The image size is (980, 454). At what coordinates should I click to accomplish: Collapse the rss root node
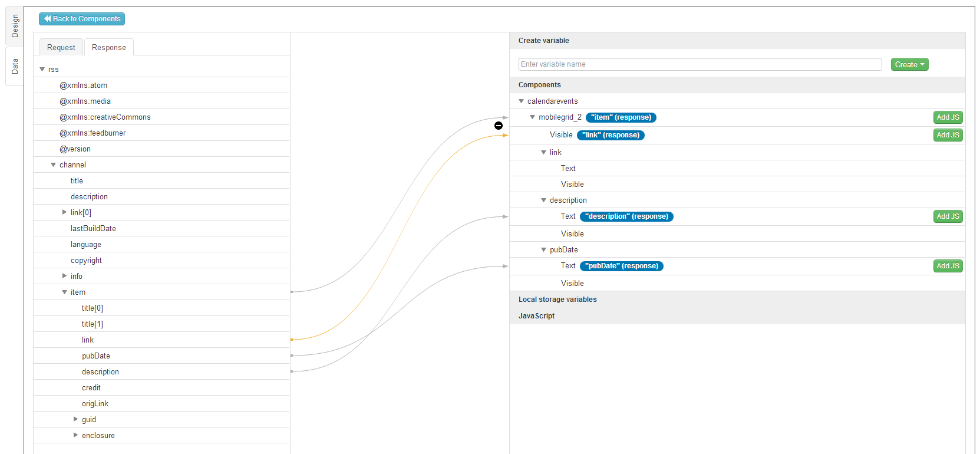42,70
